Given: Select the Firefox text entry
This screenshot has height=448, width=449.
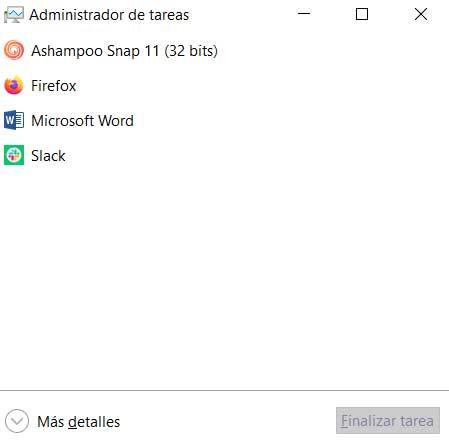Looking at the screenshot, I should point(53,86).
